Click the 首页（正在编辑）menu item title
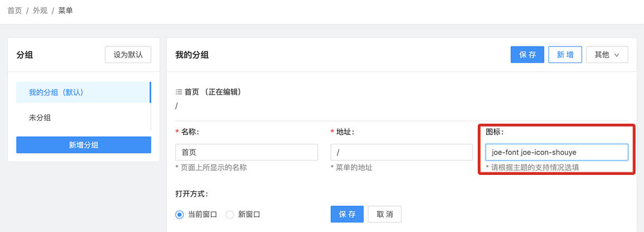This screenshot has width=644, height=232. [213, 92]
